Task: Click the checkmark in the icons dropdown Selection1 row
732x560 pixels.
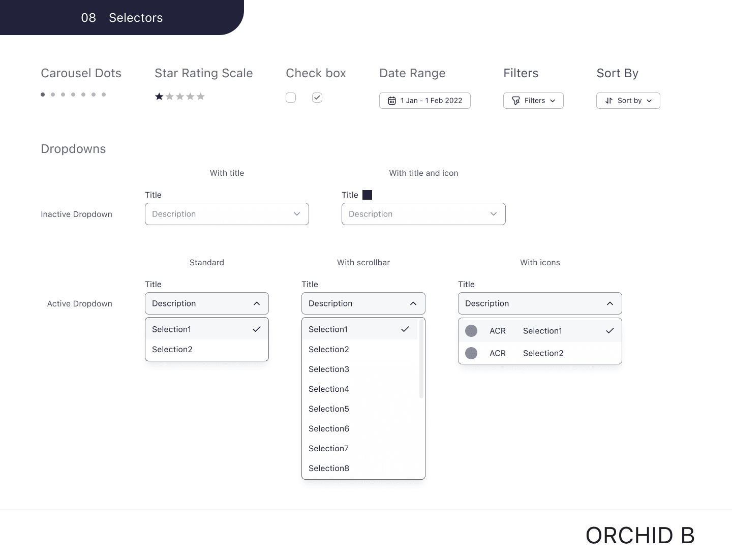Action: pyautogui.click(x=610, y=331)
